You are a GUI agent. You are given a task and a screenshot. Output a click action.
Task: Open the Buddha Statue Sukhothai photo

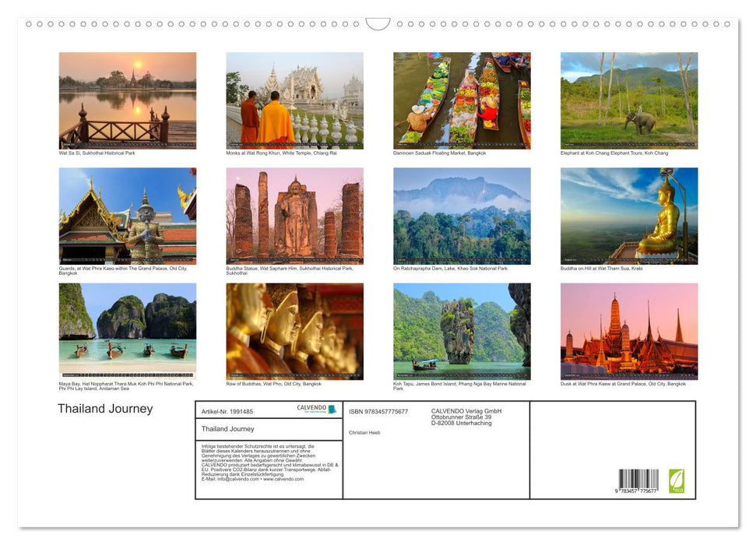pos(294,215)
